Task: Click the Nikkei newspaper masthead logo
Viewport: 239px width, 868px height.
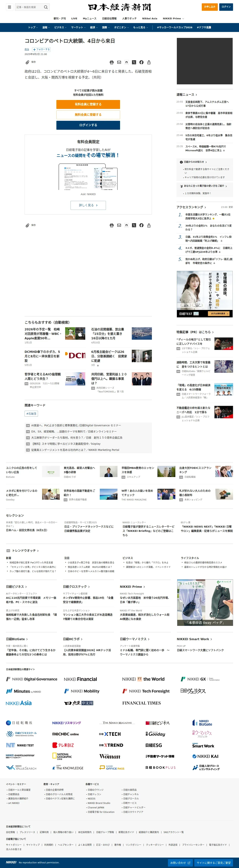Action: click(x=119, y=7)
